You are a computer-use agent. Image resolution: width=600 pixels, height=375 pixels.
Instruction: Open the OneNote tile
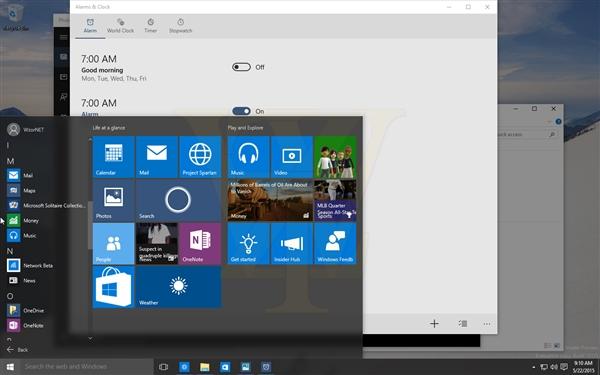(200, 244)
